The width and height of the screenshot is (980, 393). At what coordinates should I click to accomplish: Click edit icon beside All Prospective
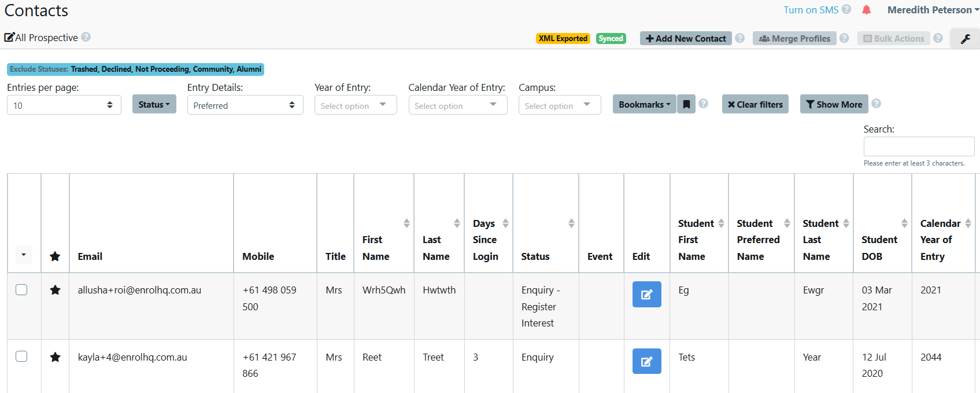9,38
